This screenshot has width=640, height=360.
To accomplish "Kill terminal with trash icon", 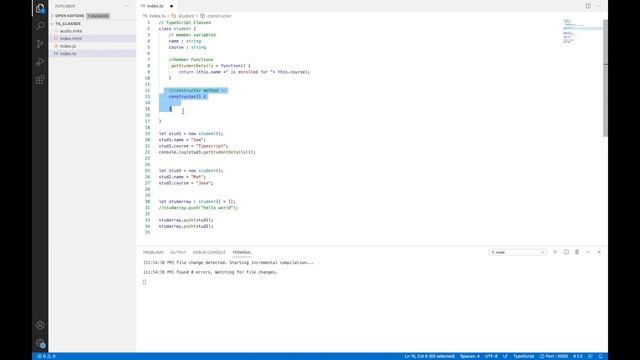I will pyautogui.click(x=577, y=252).
